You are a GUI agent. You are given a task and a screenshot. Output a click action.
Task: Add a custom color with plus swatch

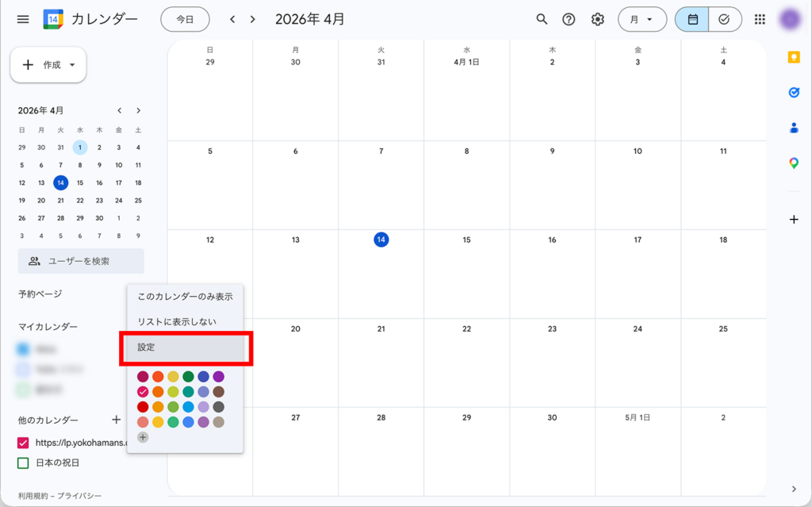[143, 437]
